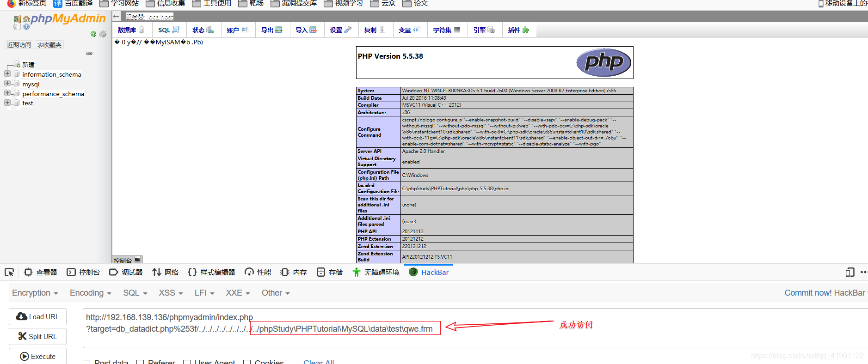Expand the test database node

pos(7,103)
